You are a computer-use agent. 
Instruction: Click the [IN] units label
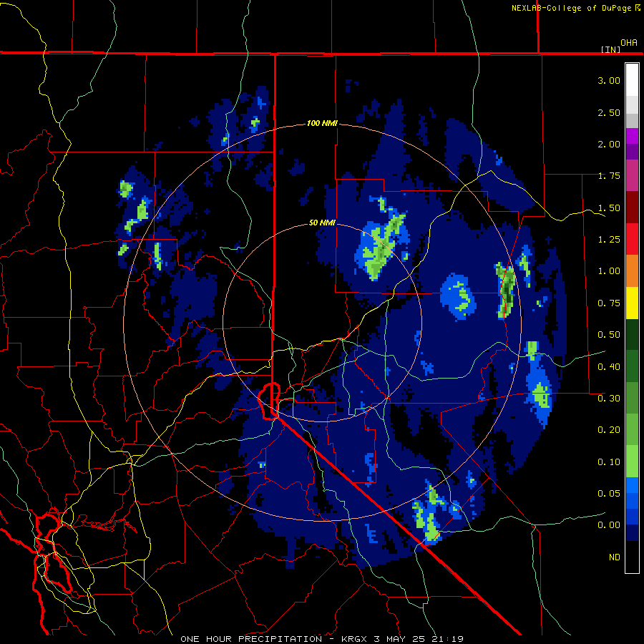coord(611,49)
